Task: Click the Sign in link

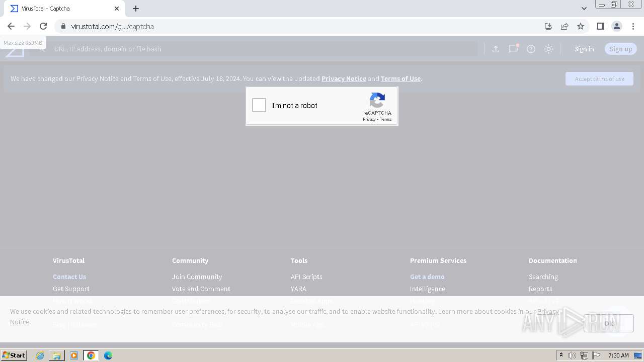Action: click(584, 49)
